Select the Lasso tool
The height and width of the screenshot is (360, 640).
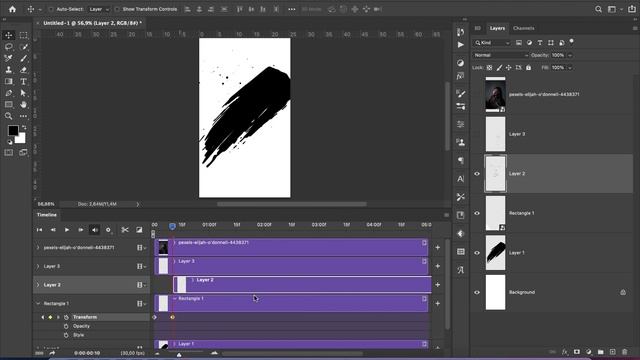tap(9, 47)
